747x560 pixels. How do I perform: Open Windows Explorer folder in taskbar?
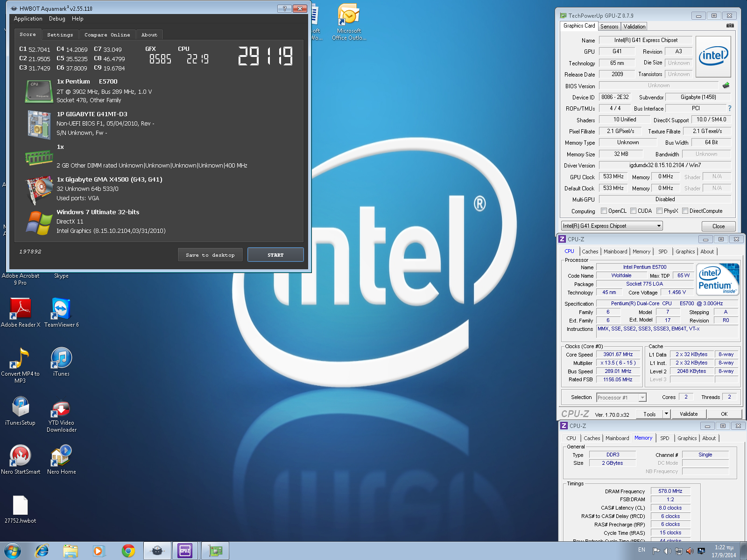coord(70,551)
